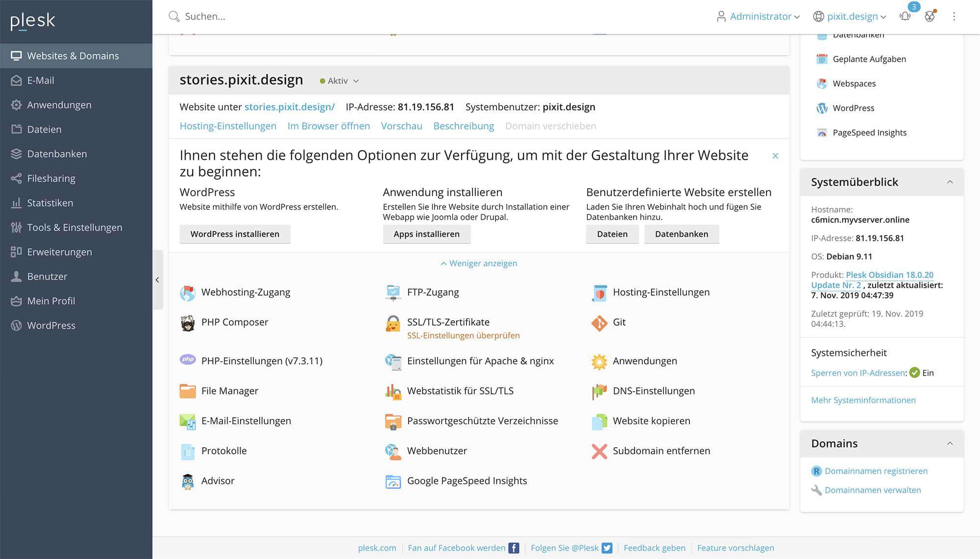The image size is (980, 559).
Task: Click the WordPress installieren button
Action: point(235,234)
